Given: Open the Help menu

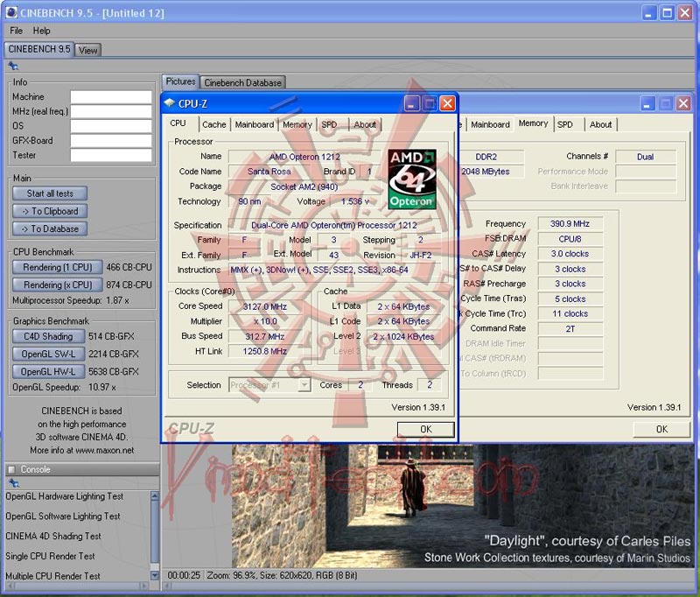Looking at the screenshot, I should tap(41, 31).
